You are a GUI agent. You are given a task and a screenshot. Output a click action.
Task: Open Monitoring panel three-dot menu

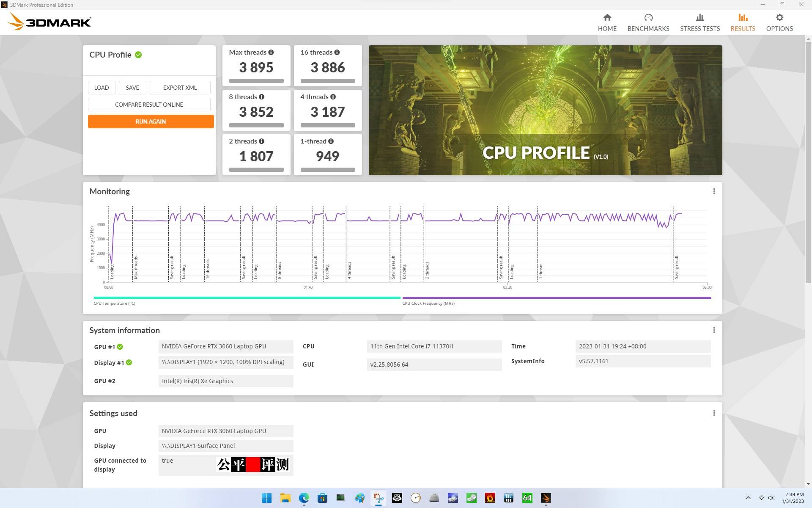pyautogui.click(x=714, y=191)
